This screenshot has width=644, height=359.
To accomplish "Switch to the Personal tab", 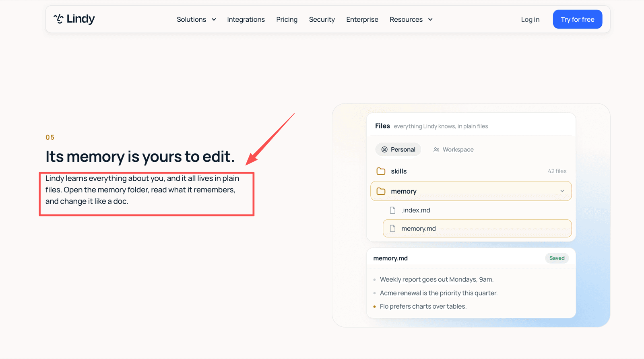I will pos(398,149).
